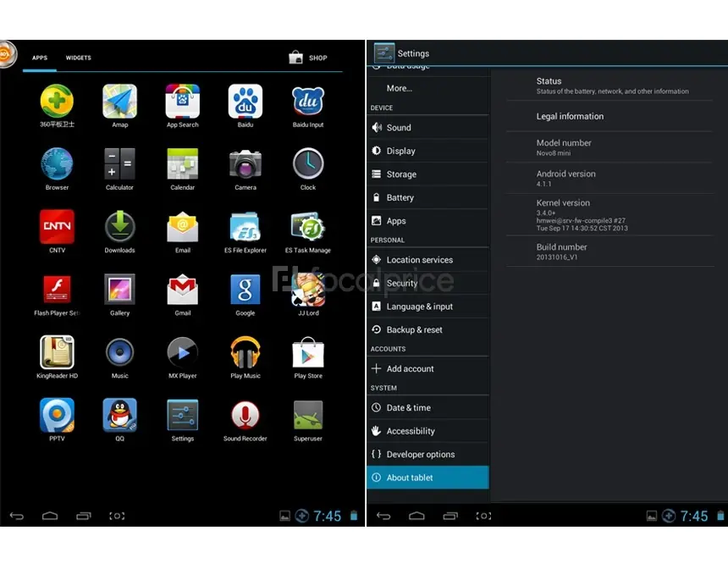
Task: Open Sound settings
Action: [x=427, y=127]
